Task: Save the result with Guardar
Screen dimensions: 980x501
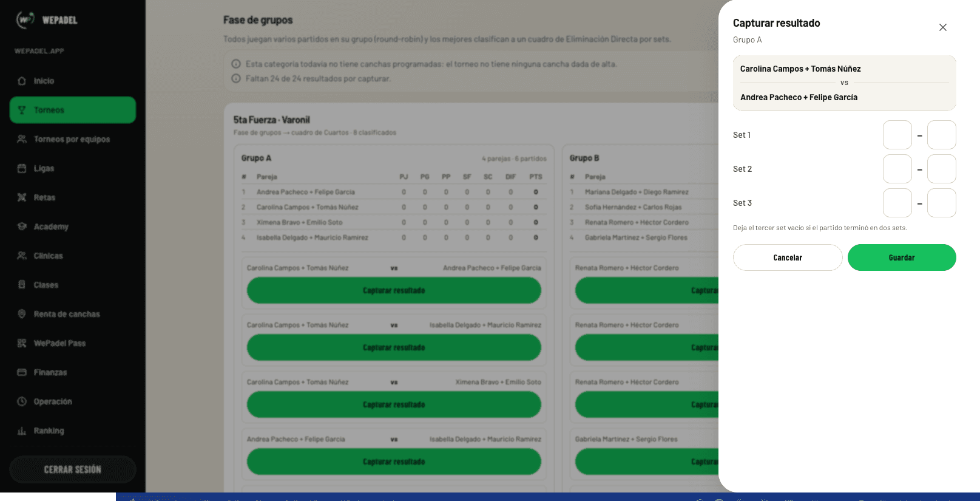Action: pos(902,257)
